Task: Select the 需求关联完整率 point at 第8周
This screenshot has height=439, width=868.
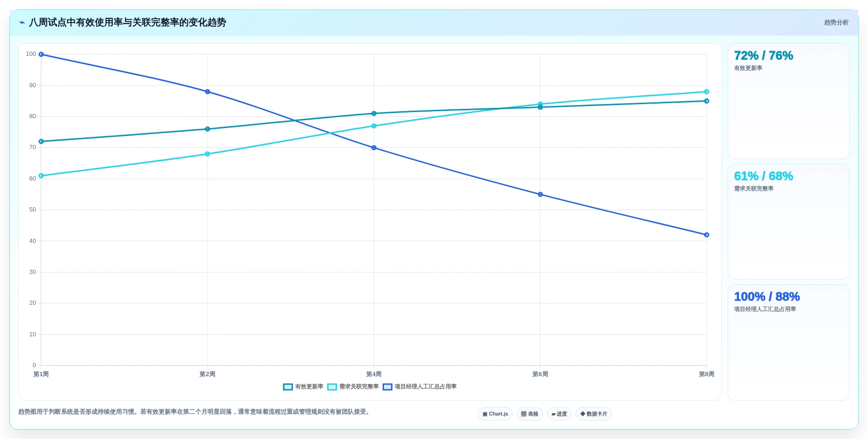Action: tap(707, 92)
